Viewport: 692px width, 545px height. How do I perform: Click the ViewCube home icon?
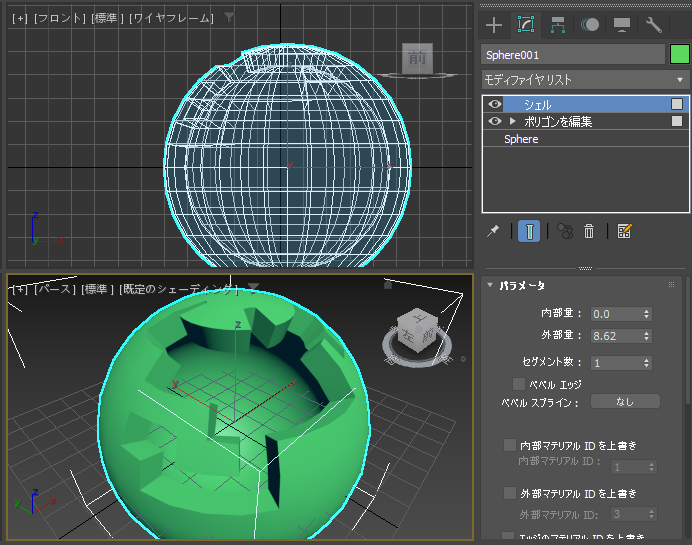tap(388, 285)
